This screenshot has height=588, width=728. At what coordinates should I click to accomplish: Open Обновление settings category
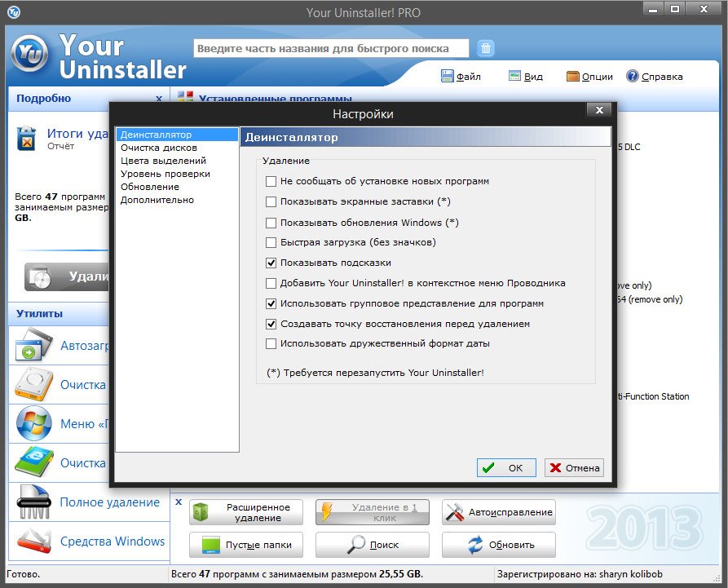[x=177, y=187]
